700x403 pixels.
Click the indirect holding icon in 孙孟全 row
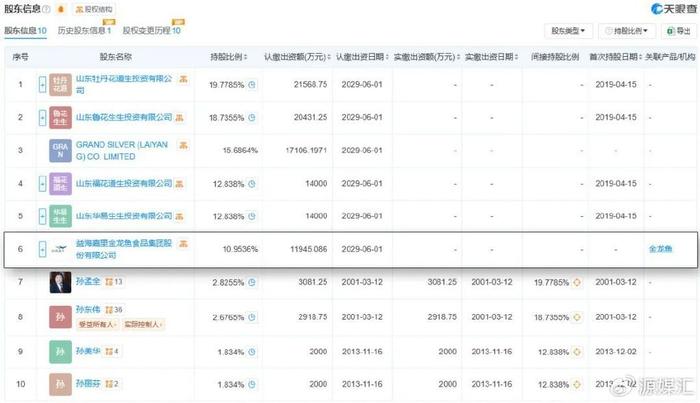pos(577,283)
